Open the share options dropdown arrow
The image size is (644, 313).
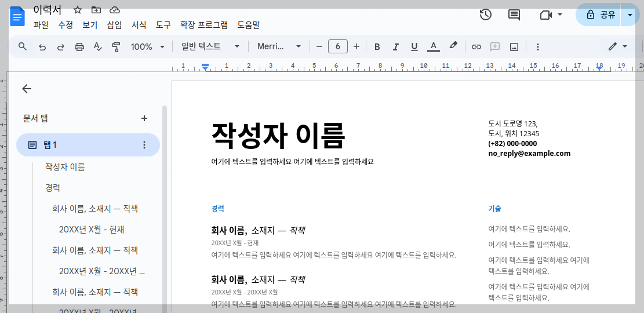click(x=631, y=15)
